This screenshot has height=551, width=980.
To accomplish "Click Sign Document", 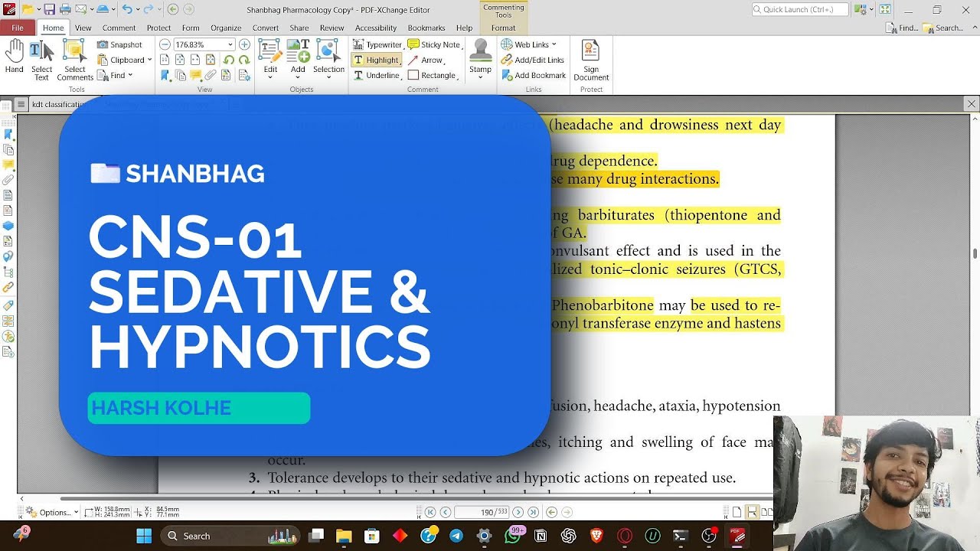I will 591,60.
